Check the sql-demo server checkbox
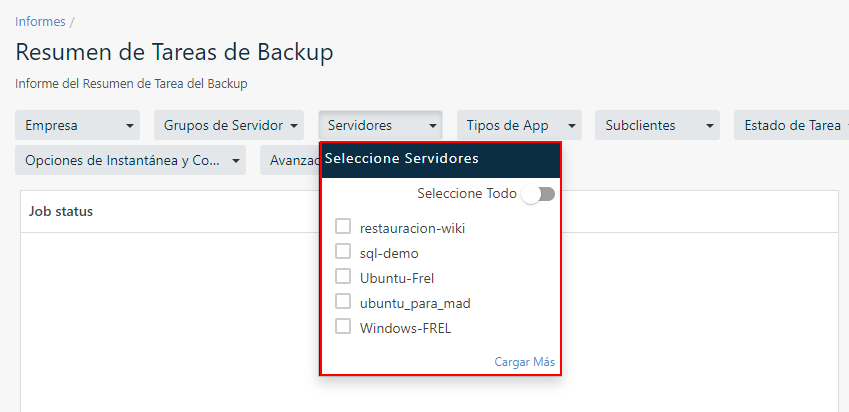Image resolution: width=849 pixels, height=412 pixels. click(x=343, y=252)
